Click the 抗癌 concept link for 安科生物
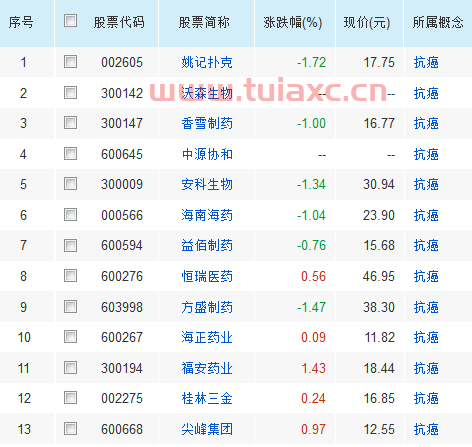 coord(426,184)
